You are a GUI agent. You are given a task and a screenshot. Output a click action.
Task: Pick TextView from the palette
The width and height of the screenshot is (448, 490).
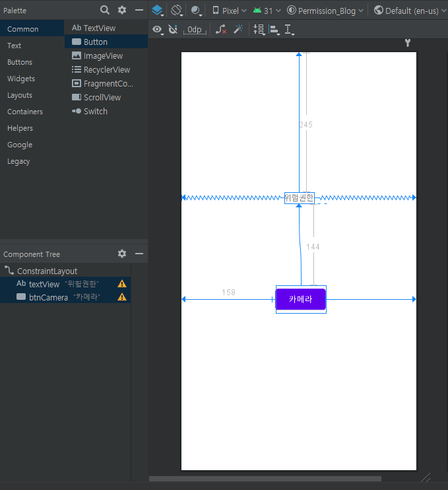106,28
